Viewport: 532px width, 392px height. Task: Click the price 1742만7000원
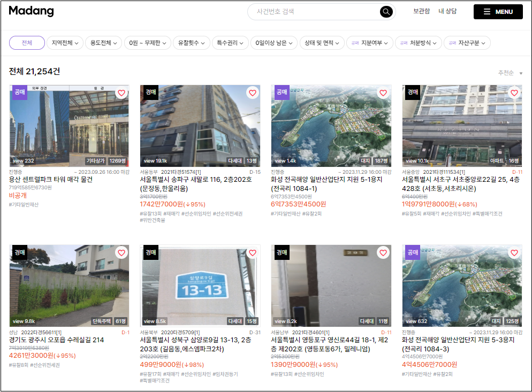tap(162, 204)
